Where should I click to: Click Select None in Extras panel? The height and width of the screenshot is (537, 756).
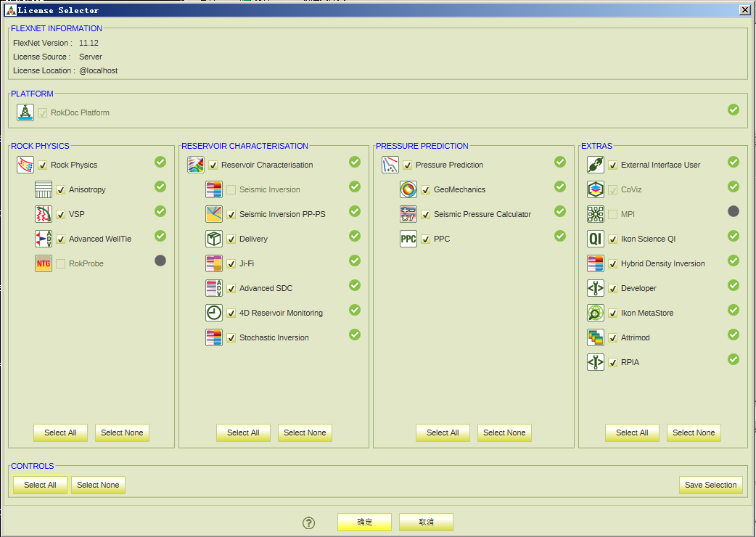tap(694, 433)
